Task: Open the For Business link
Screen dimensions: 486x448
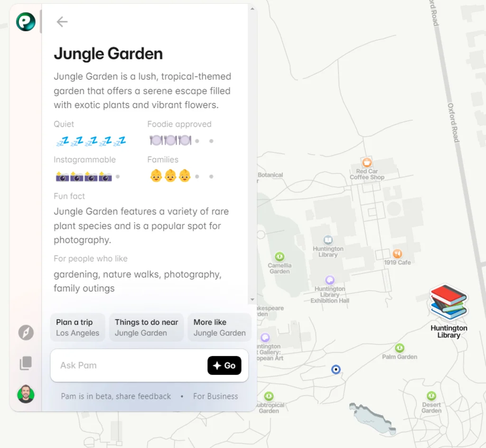Action: click(x=216, y=396)
